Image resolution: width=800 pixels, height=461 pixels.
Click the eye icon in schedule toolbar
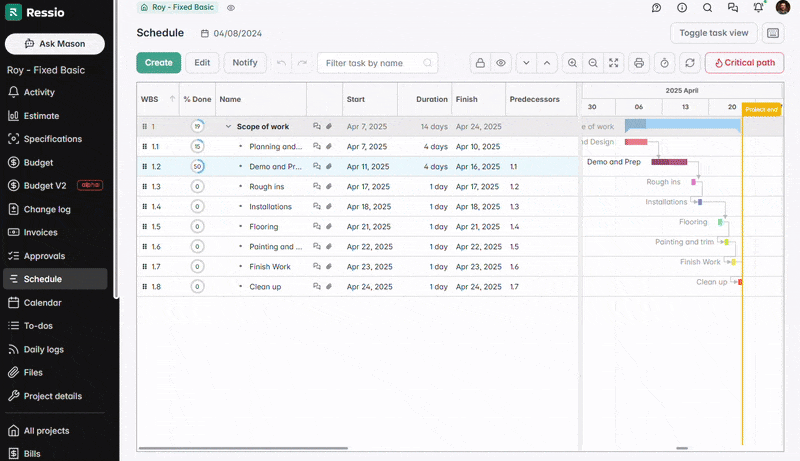pyautogui.click(x=501, y=63)
